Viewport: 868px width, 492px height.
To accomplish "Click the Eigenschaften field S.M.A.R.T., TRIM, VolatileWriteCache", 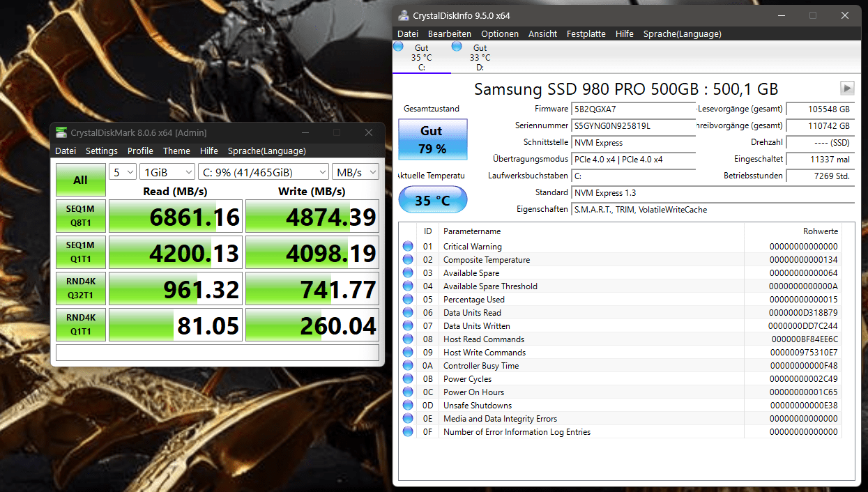I will [713, 209].
